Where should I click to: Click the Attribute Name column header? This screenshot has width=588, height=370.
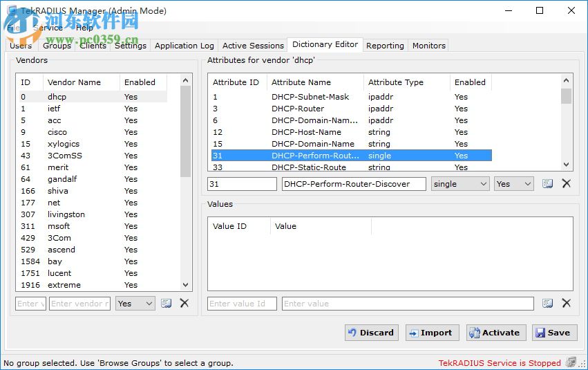[315, 82]
